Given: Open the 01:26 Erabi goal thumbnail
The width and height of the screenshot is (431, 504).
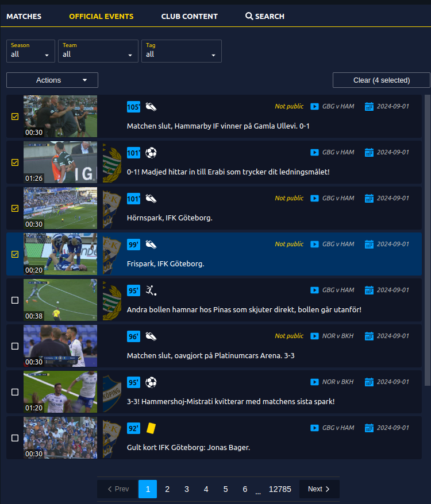Looking at the screenshot, I should coord(60,162).
